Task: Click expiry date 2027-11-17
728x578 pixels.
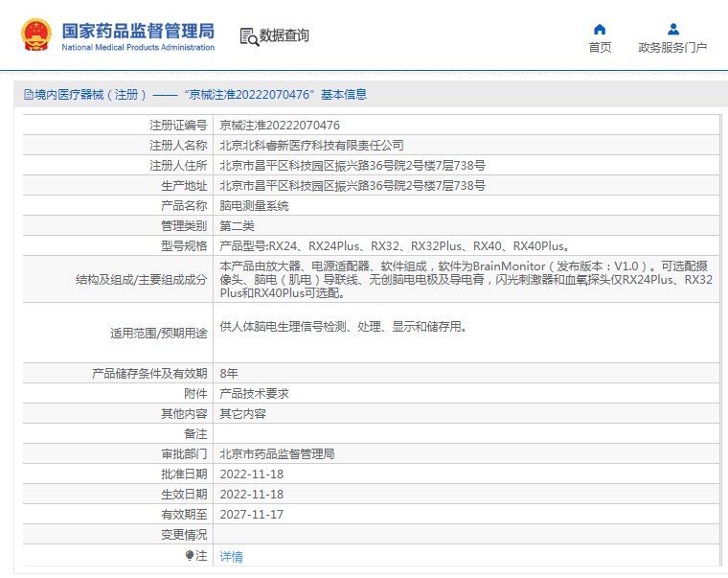Action: coord(252,515)
